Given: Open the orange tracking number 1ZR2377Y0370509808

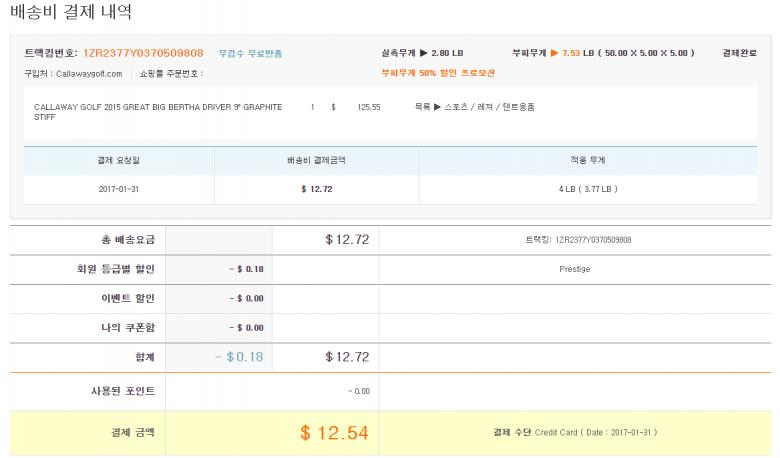Looking at the screenshot, I should pos(143,52).
